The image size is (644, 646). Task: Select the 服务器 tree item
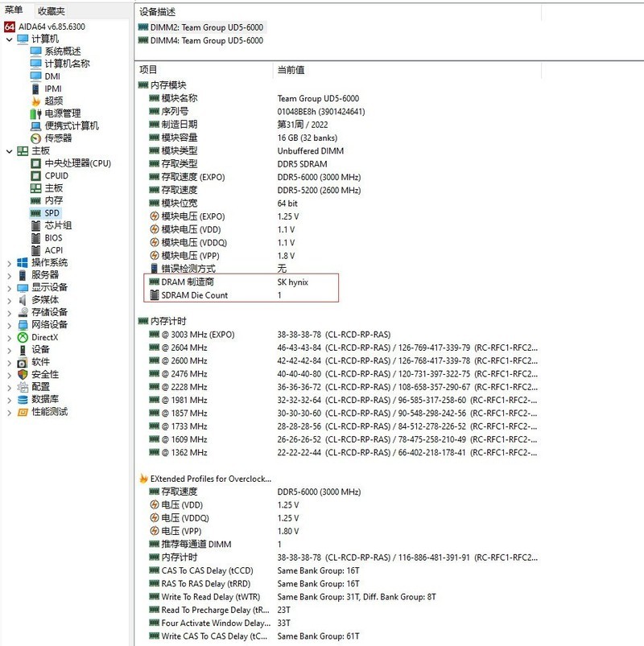[45, 275]
